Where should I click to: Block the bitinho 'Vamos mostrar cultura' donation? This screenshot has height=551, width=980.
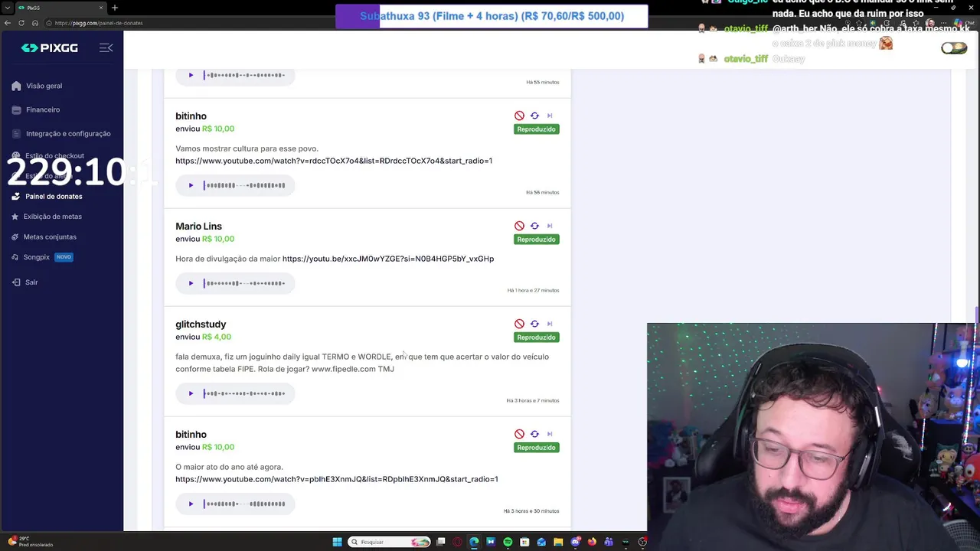tap(519, 116)
